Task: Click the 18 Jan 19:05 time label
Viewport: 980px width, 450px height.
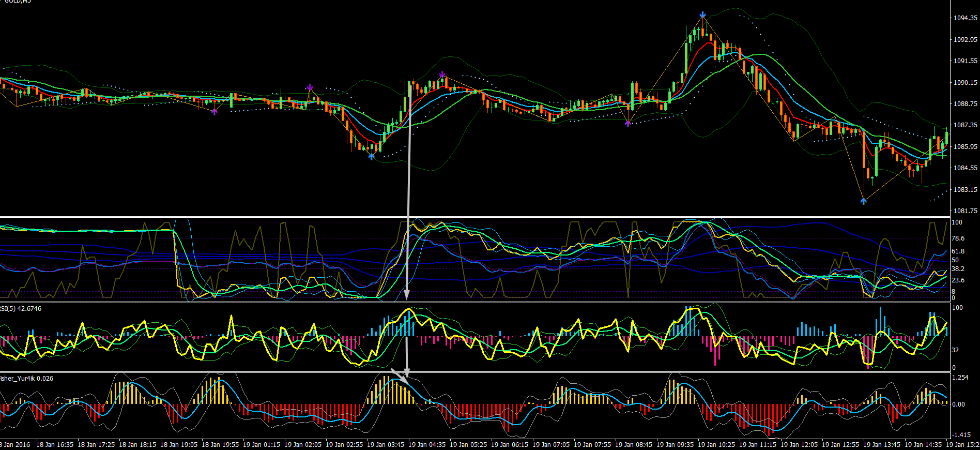Action: pos(179,445)
